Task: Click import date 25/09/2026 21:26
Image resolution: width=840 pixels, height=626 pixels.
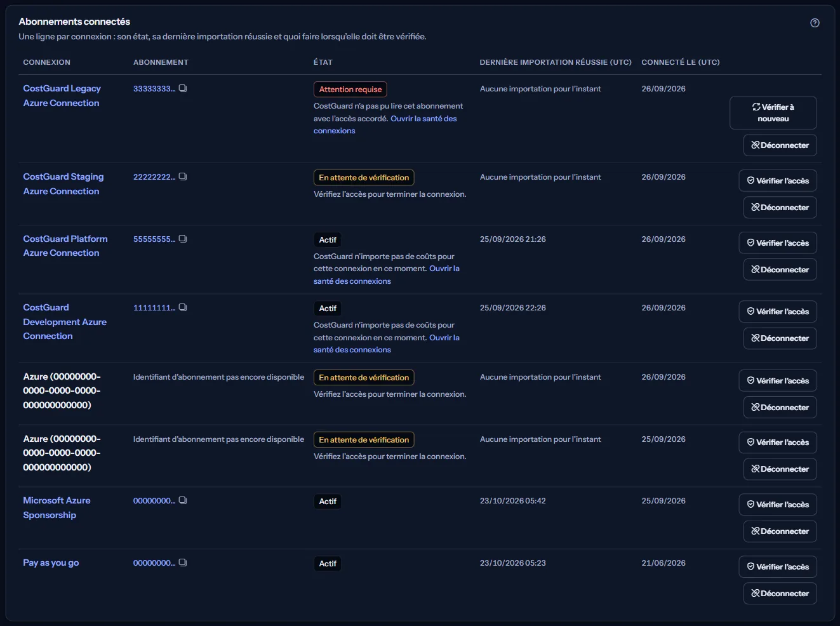Action: (513, 239)
